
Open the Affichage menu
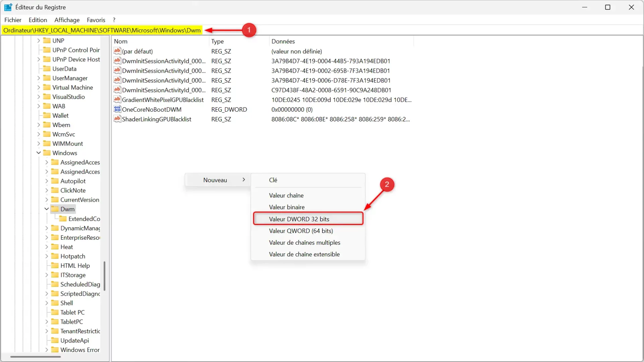pyautogui.click(x=67, y=20)
